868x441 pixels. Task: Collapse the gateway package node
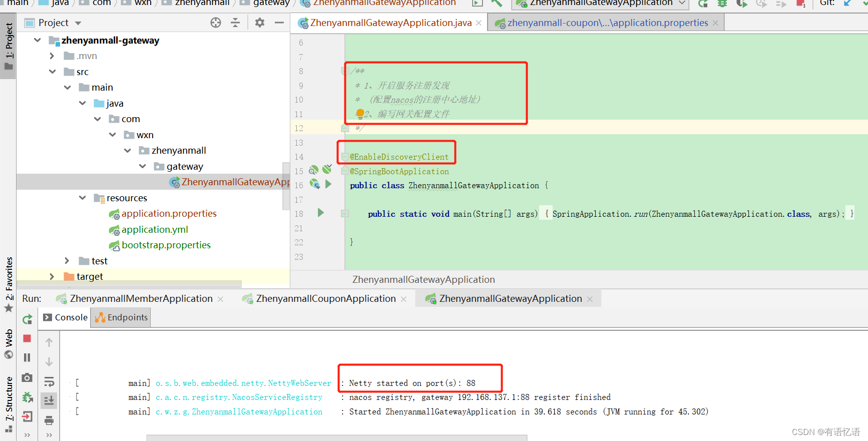[x=143, y=166]
